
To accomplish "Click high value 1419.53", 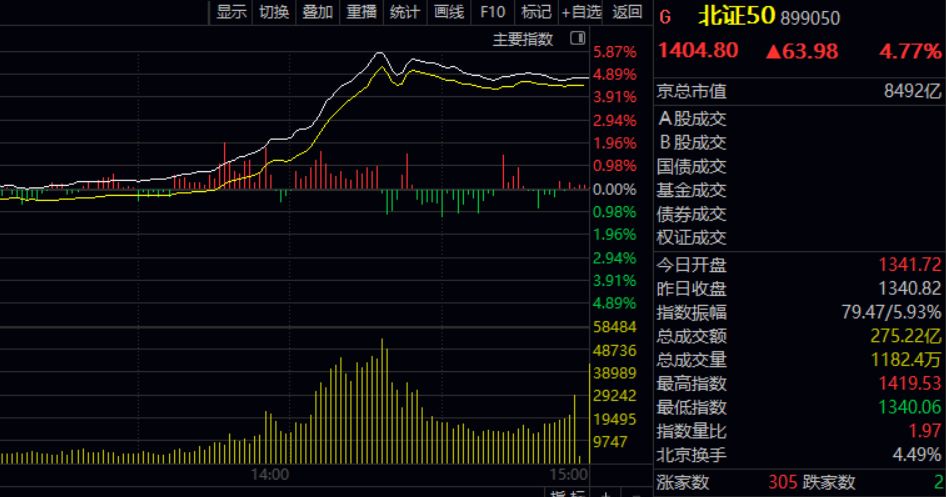I will click(x=909, y=384).
